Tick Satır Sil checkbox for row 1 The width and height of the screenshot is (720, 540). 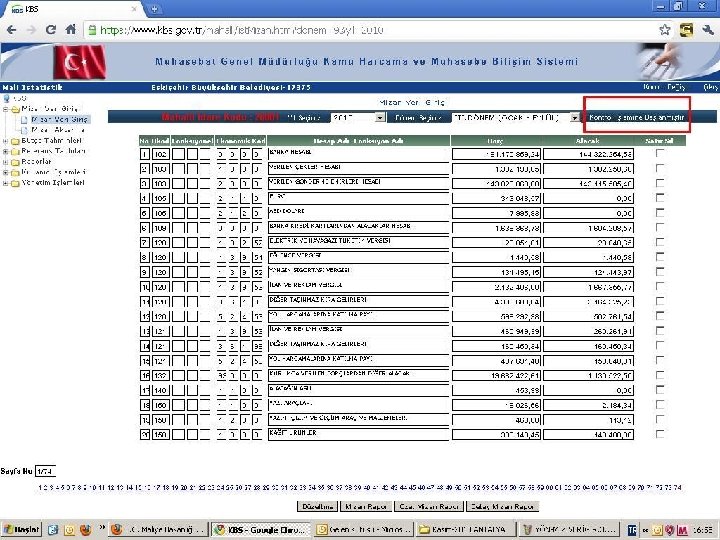coord(660,153)
